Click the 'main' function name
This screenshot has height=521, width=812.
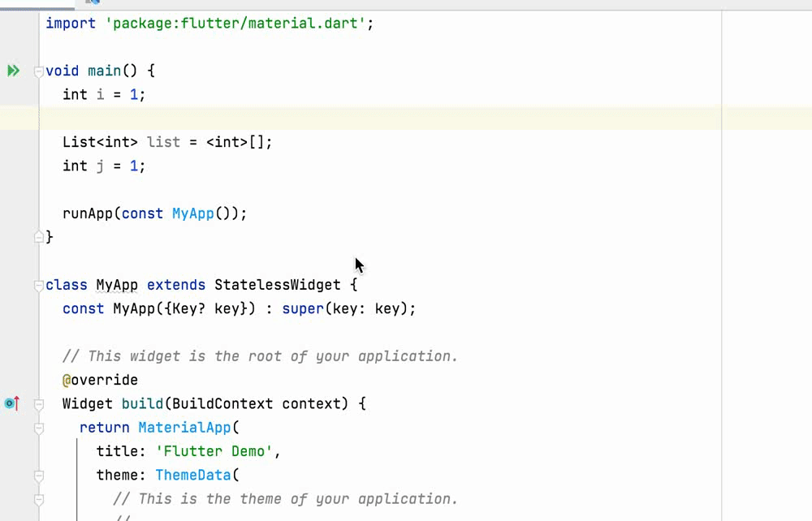click(104, 71)
